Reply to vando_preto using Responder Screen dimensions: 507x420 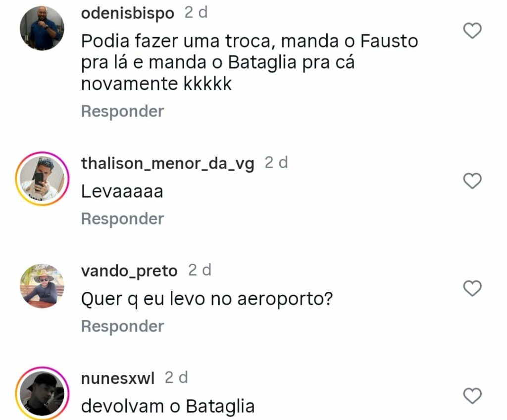[x=123, y=327]
